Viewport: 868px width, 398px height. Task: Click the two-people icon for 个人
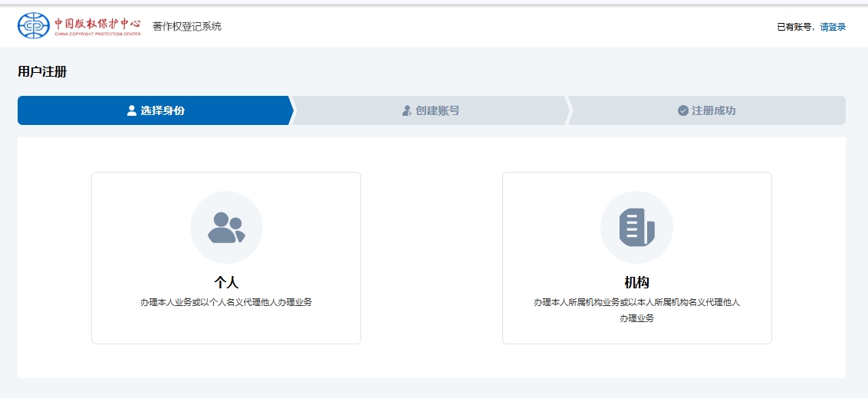pyautogui.click(x=226, y=228)
